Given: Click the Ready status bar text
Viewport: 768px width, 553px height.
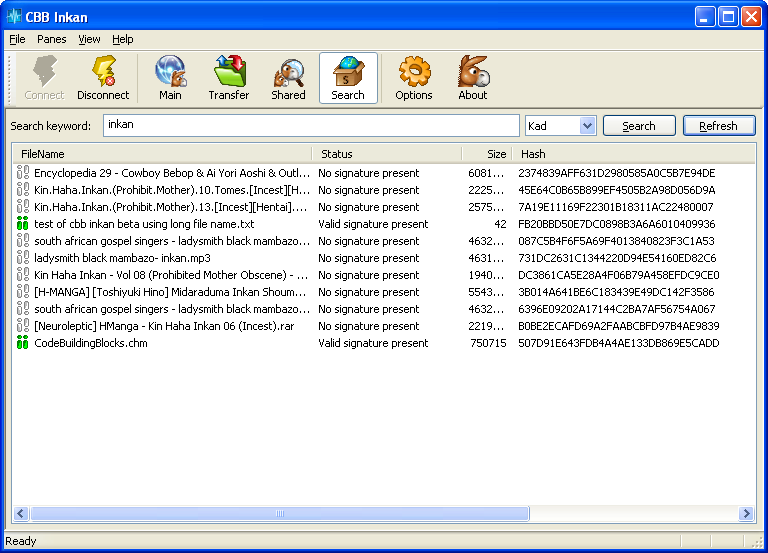Looking at the screenshot, I should pos(21,541).
